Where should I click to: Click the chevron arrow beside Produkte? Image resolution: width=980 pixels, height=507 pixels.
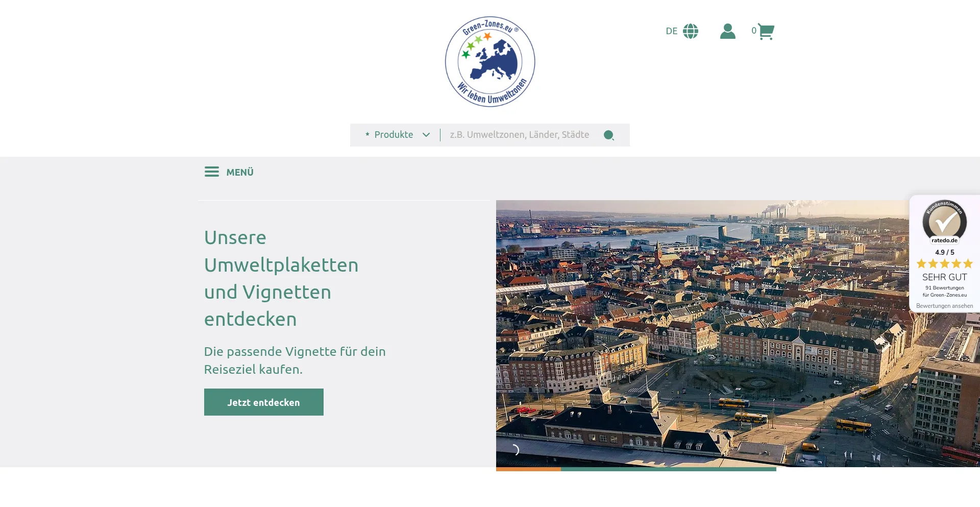coord(426,135)
